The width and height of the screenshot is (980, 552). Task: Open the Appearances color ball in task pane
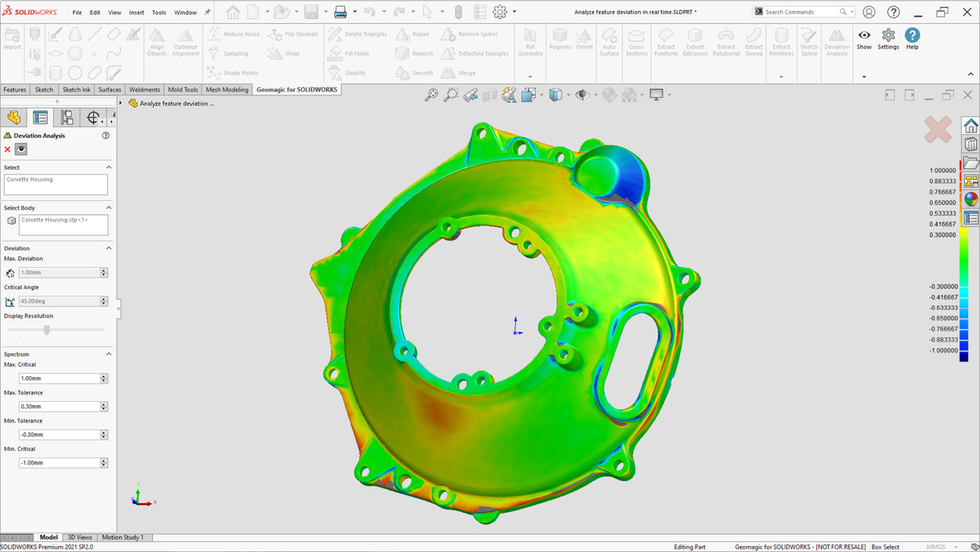[971, 199]
